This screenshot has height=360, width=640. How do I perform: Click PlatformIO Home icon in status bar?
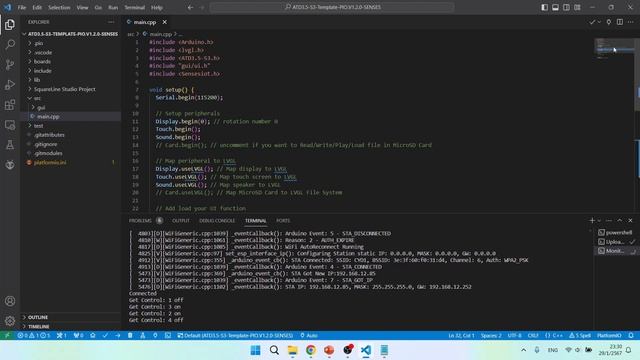93,336
